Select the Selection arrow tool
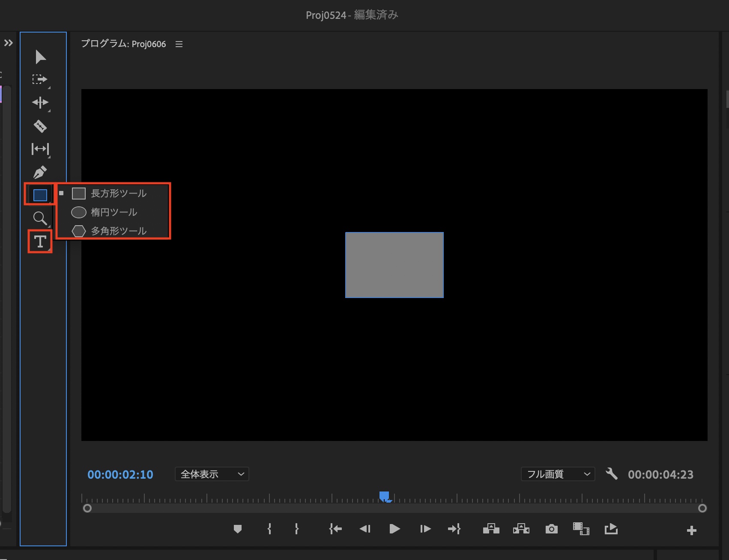This screenshot has width=729, height=560. point(40,57)
